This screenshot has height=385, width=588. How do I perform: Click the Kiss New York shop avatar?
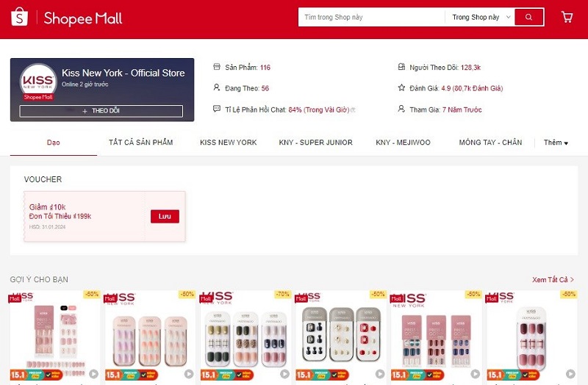38,82
